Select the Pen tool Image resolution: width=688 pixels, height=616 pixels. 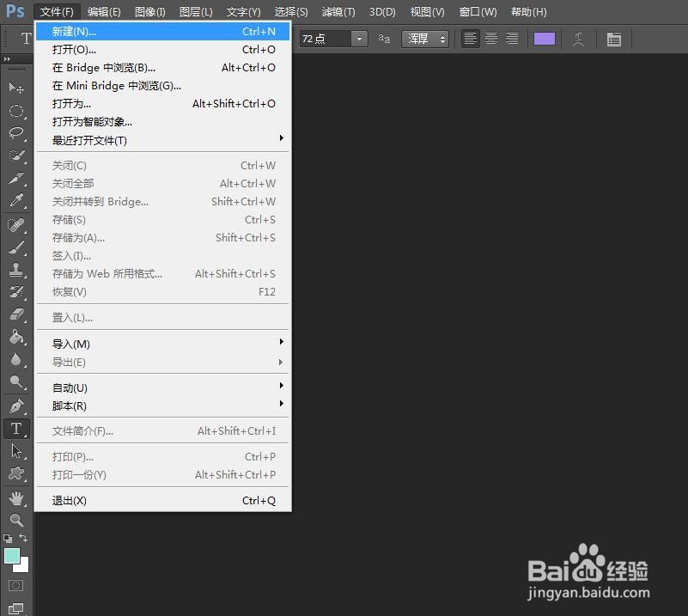16,406
